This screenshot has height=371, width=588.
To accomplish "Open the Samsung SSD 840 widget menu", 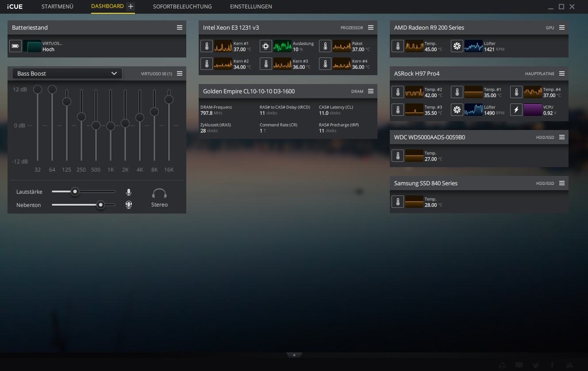I will (x=562, y=183).
